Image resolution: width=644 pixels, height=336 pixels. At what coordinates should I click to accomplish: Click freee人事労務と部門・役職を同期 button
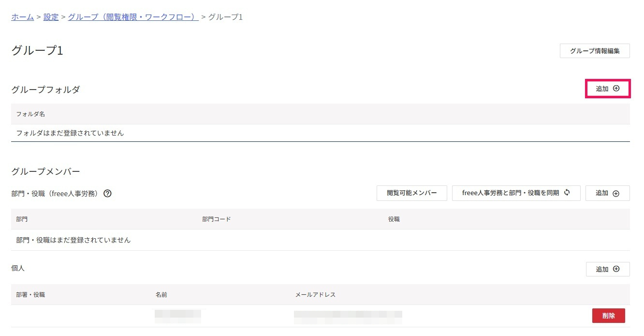click(516, 193)
